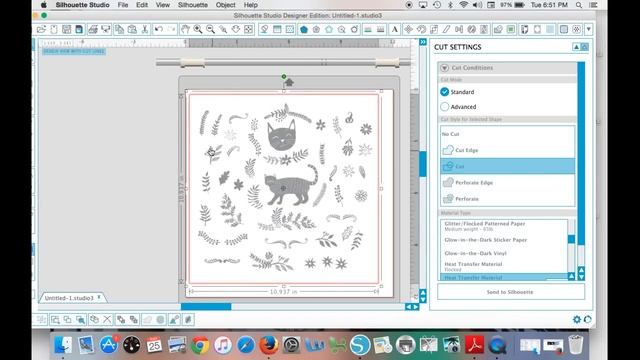Click the Zoom Out magnifier icon

(x=211, y=29)
